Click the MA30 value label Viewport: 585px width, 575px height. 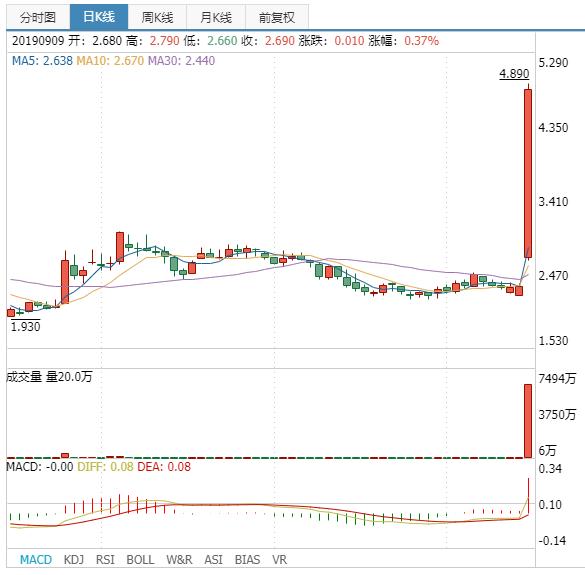tap(181, 60)
